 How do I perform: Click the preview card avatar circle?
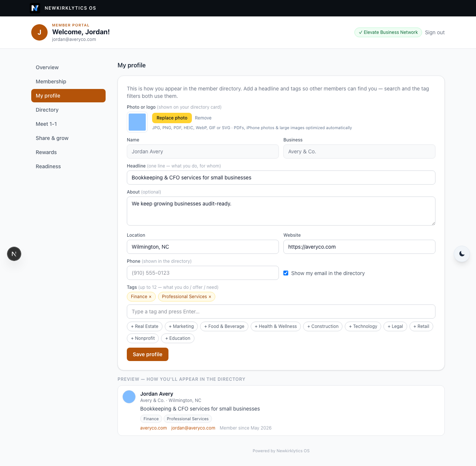pos(129,397)
